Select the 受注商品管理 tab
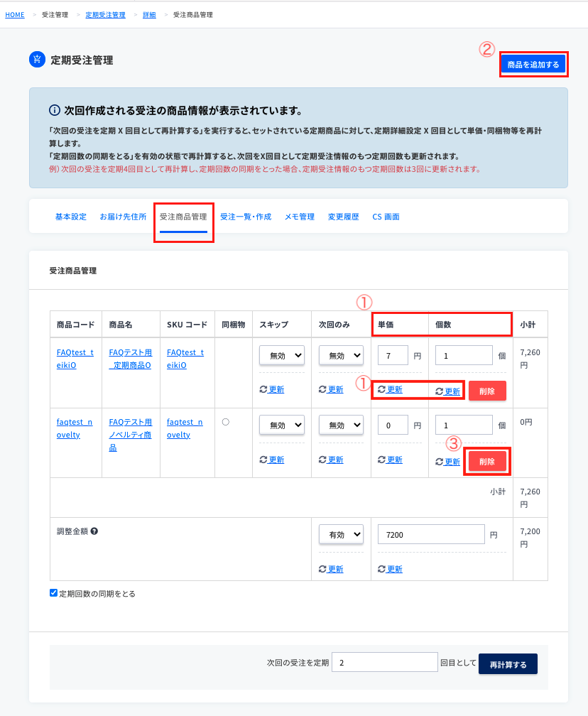588x716 pixels. coord(183,217)
